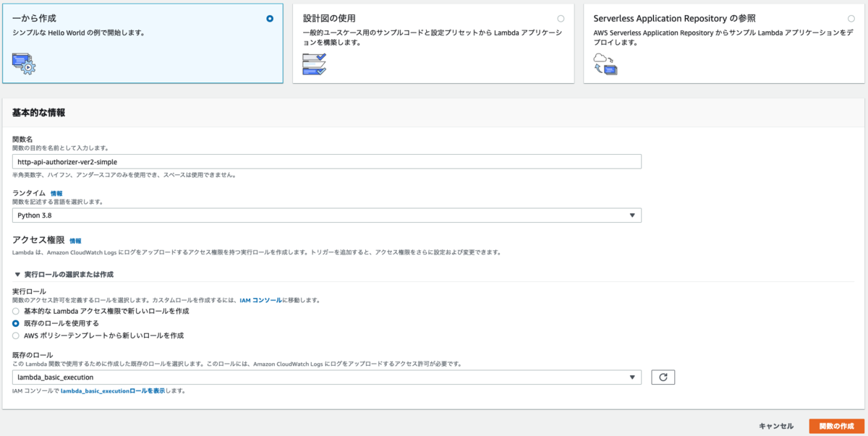The width and height of the screenshot is (868, 436).
Task: Select 既存のロールを使用する
Action: [x=16, y=321]
